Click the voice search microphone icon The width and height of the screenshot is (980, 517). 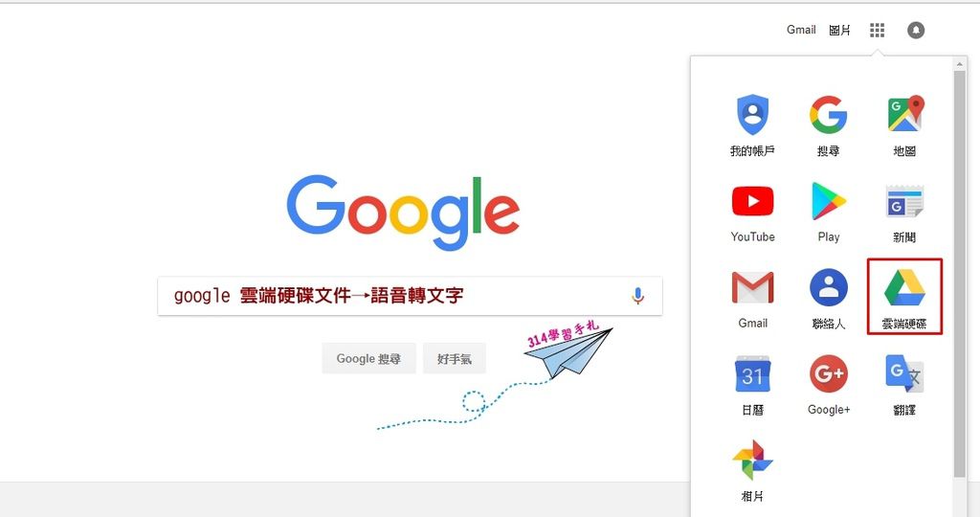point(637,296)
